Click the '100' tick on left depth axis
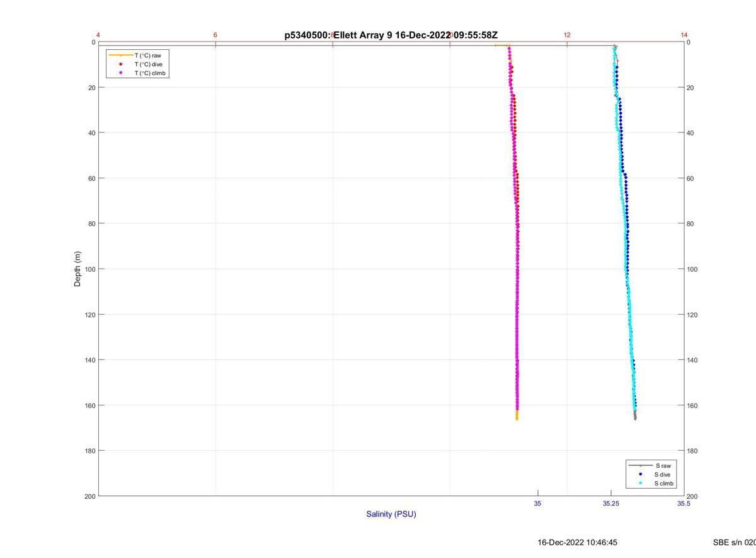 tap(89, 269)
